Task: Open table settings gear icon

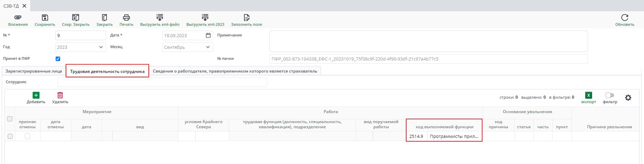Action: (x=628, y=98)
